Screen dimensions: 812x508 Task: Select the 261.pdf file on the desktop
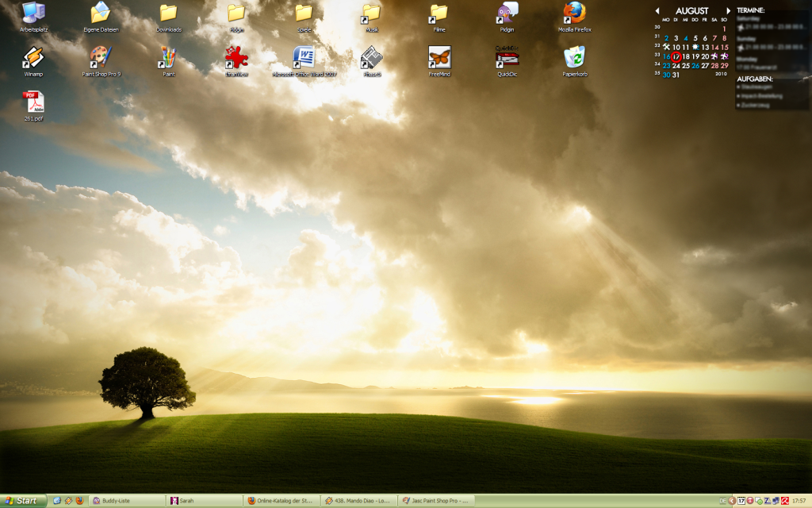point(33,106)
